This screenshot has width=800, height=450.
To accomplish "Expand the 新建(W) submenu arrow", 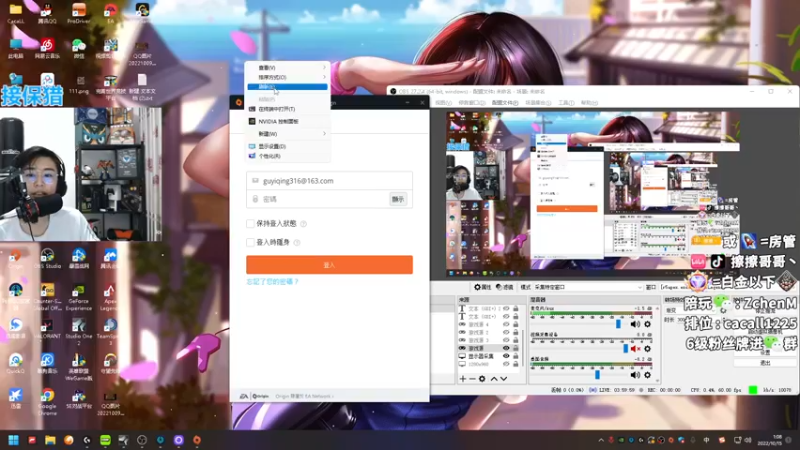I will click(x=324, y=134).
